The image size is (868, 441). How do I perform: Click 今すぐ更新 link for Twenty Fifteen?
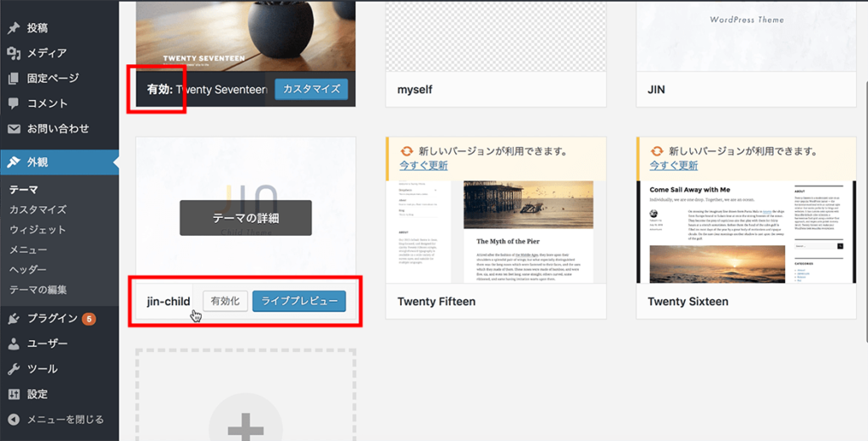(x=424, y=165)
